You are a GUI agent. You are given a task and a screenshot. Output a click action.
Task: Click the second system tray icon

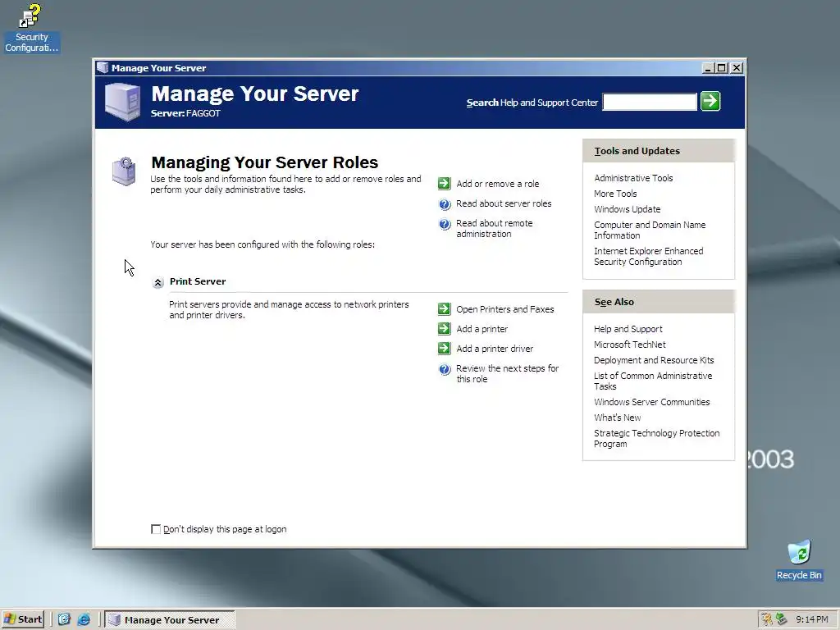coord(782,619)
